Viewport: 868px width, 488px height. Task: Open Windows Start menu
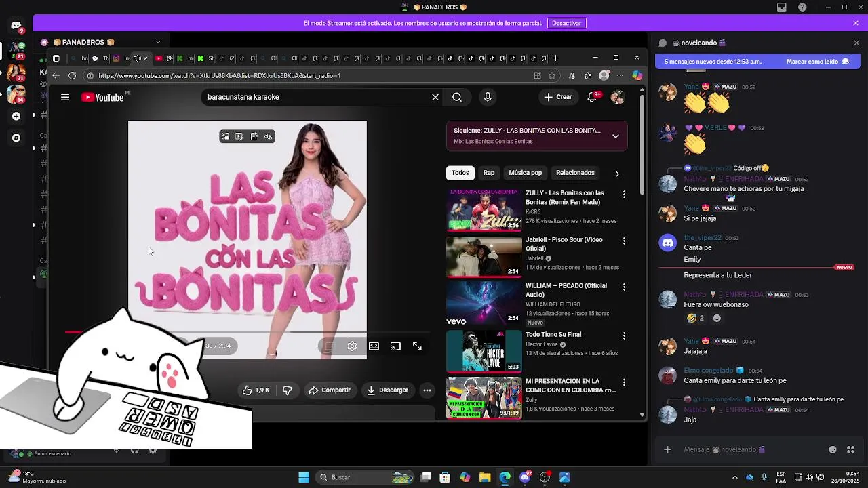(x=304, y=477)
